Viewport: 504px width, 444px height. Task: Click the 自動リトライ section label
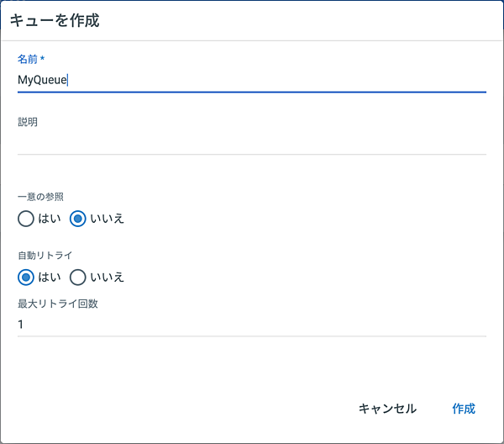pos(40,254)
